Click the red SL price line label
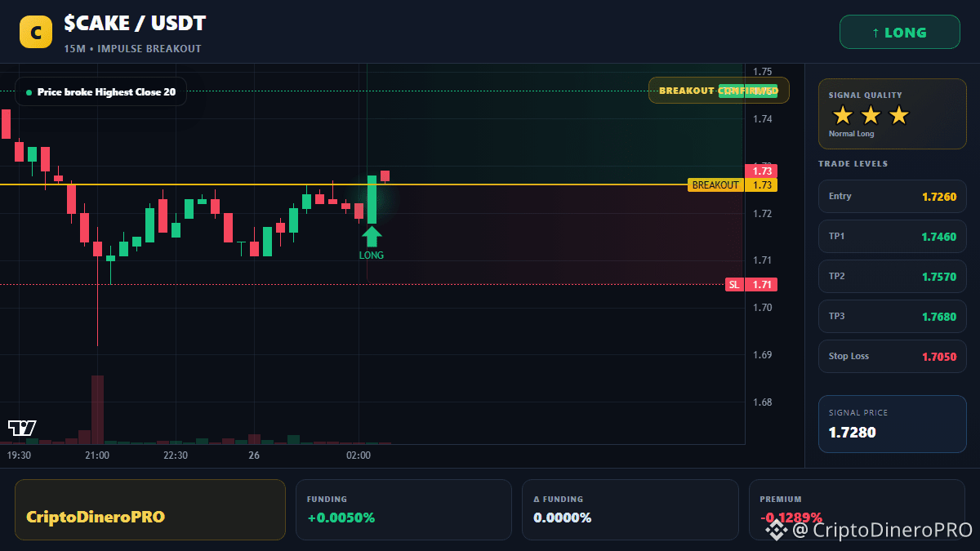980x551 pixels. [734, 285]
